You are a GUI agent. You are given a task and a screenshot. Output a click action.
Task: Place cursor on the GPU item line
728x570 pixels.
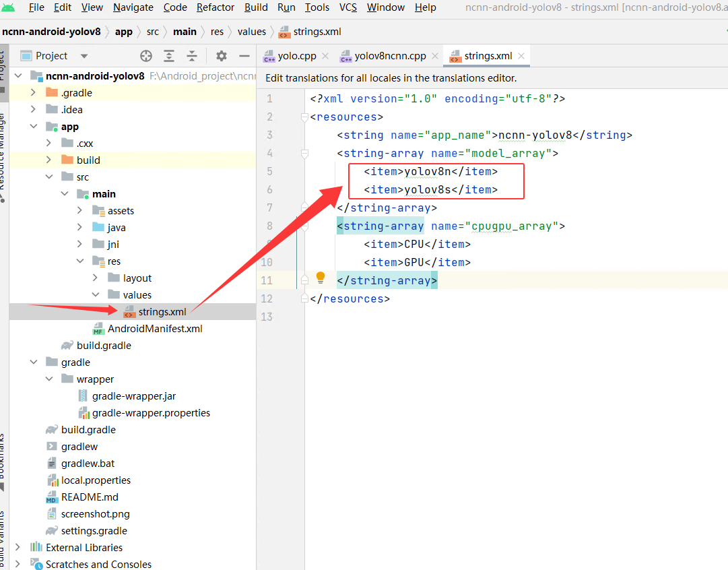coord(418,263)
